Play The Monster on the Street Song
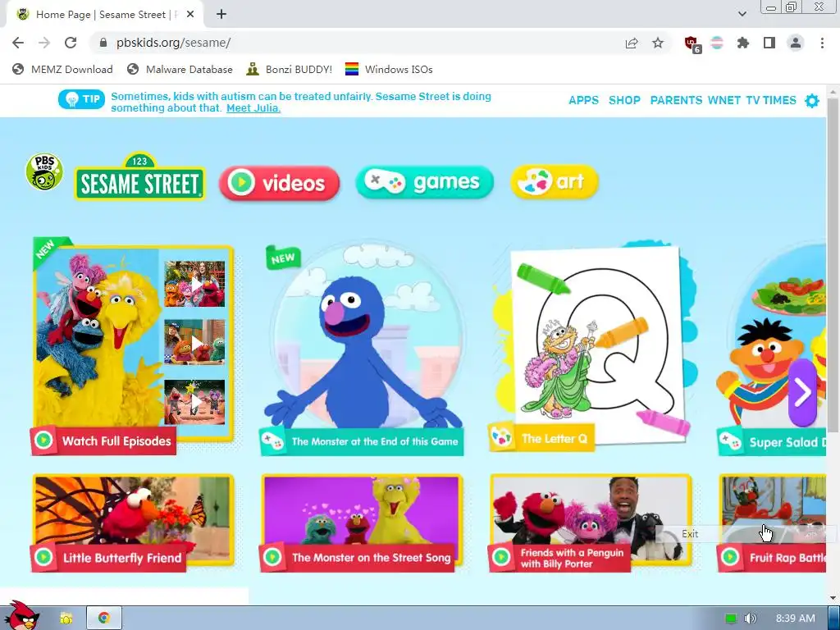The height and width of the screenshot is (630, 840). pyautogui.click(x=362, y=523)
